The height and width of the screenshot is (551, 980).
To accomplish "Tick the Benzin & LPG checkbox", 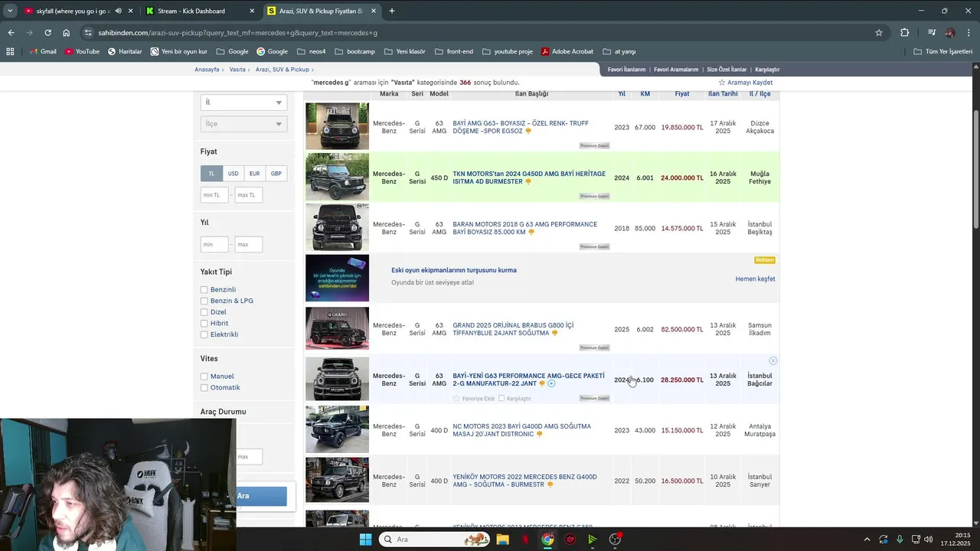I will tap(204, 301).
